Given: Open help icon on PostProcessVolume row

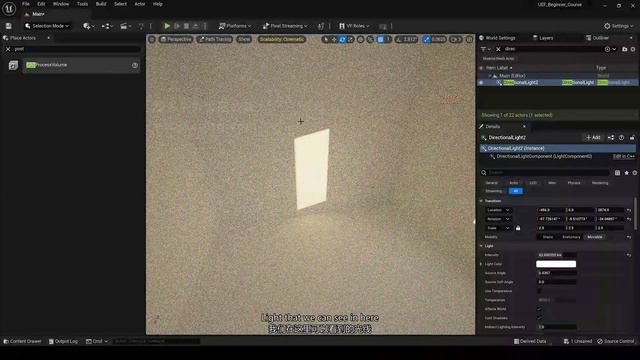Looking at the screenshot, I should point(135,65).
